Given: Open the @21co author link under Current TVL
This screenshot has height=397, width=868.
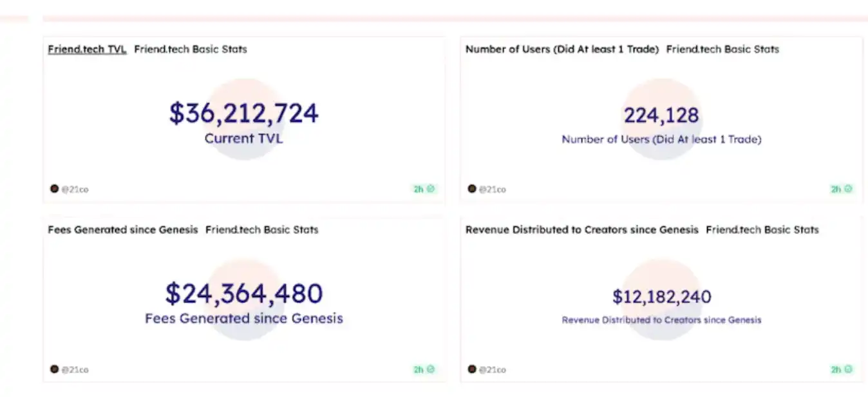Looking at the screenshot, I should click(75, 189).
